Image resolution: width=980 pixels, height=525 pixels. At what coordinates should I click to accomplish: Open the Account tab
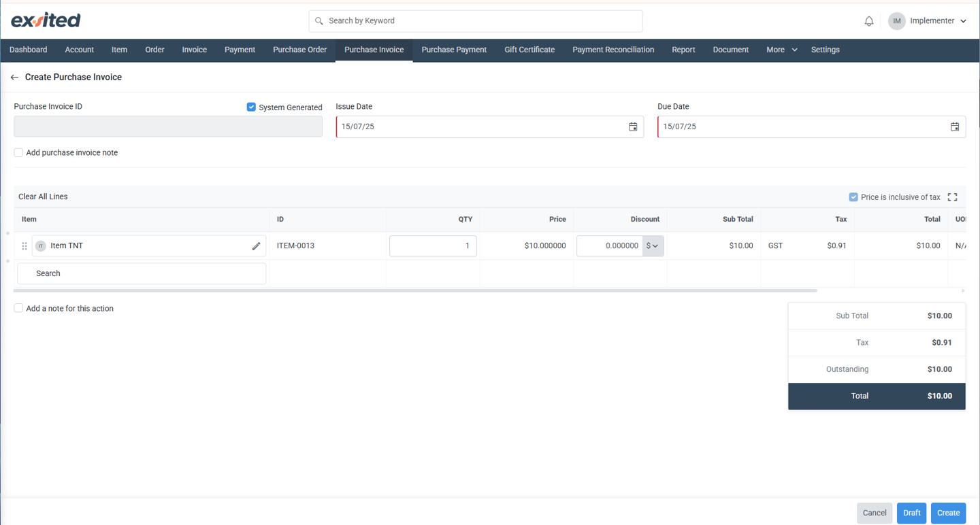(80, 50)
